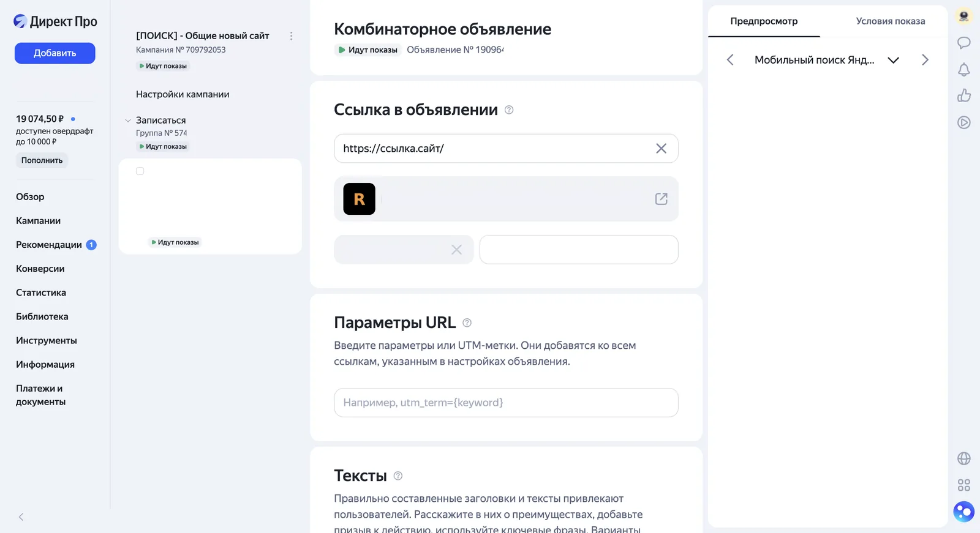Open the Инструменты section
Screen dimensions: 980x533
click(47, 340)
